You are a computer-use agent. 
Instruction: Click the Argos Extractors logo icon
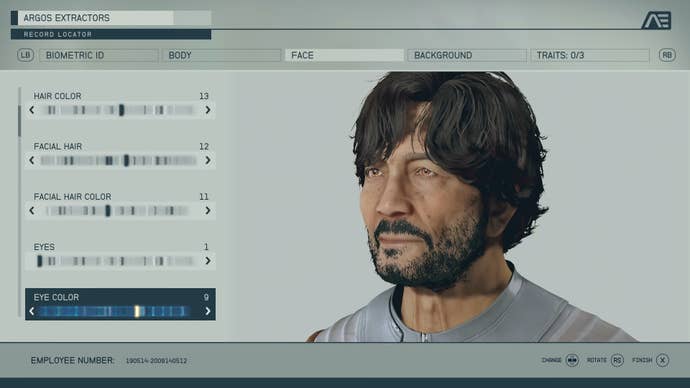click(656, 20)
